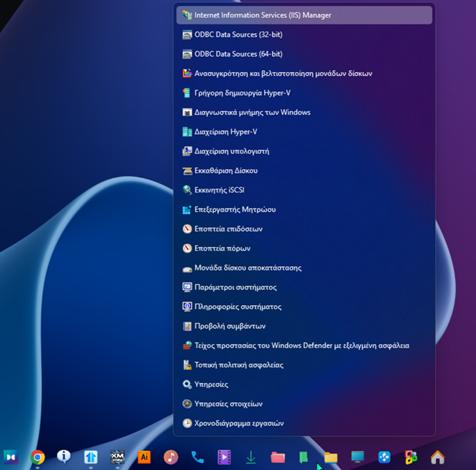Click the colorful squares taskbar icon
The height and width of the screenshot is (470, 476).
pyautogui.click(x=411, y=457)
